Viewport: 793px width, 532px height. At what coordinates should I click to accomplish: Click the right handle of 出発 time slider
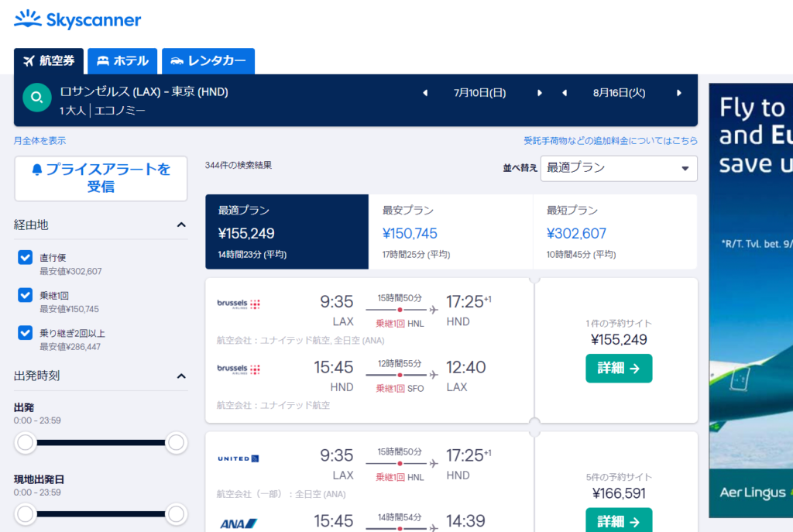[x=176, y=442]
